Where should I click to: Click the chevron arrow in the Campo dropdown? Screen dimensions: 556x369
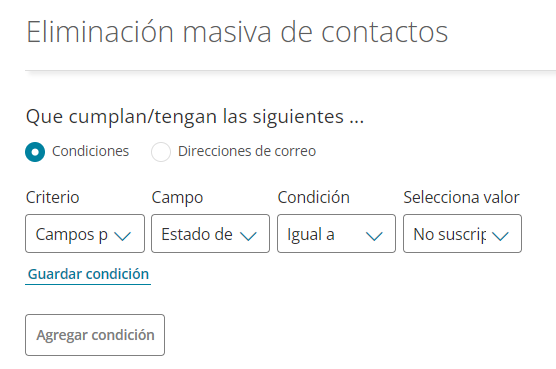tap(248, 236)
